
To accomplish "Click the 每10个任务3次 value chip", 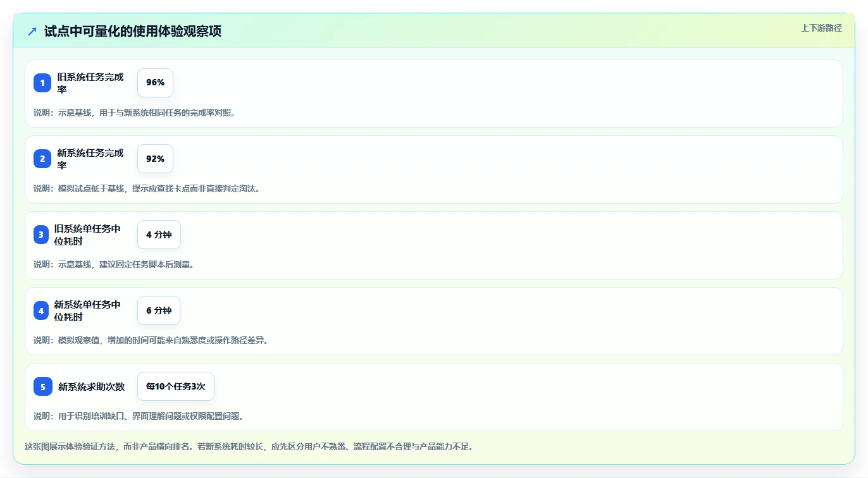I will [176, 386].
